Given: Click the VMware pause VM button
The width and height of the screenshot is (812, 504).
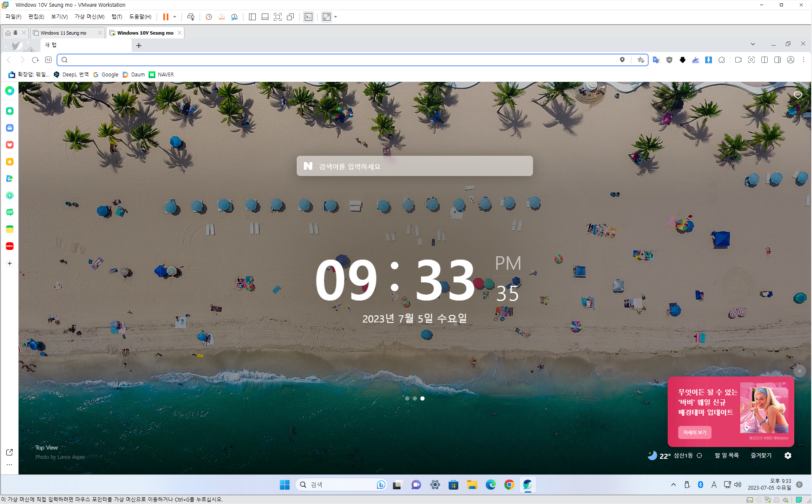Looking at the screenshot, I should 166,17.
